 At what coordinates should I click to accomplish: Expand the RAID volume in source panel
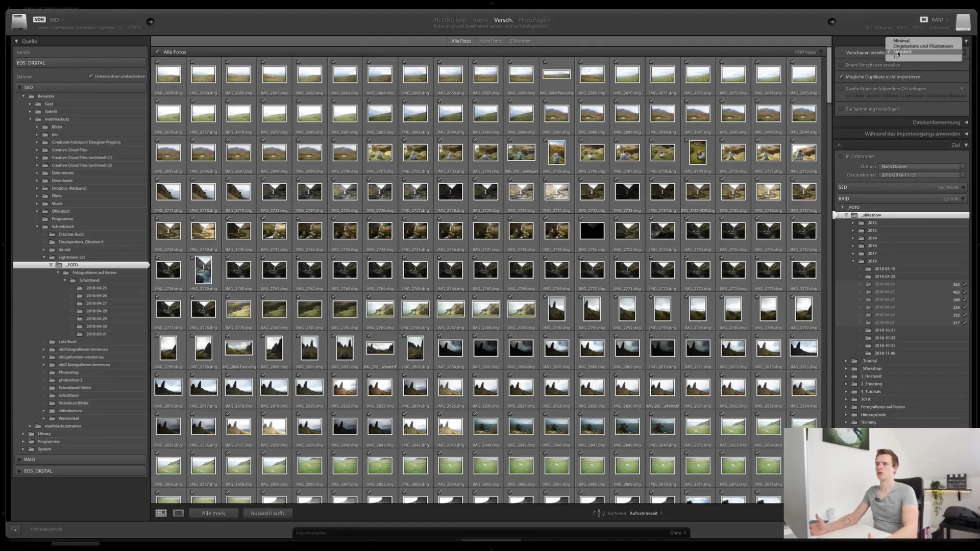pos(19,460)
